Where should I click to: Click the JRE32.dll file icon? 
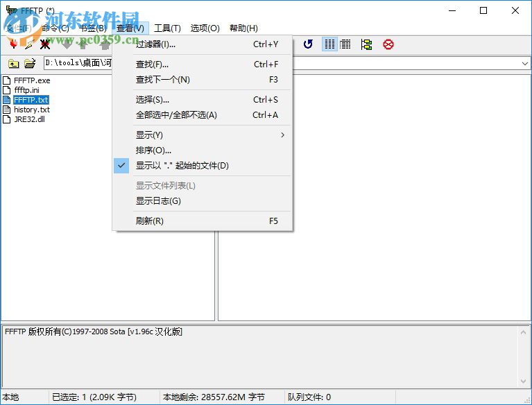[7, 119]
